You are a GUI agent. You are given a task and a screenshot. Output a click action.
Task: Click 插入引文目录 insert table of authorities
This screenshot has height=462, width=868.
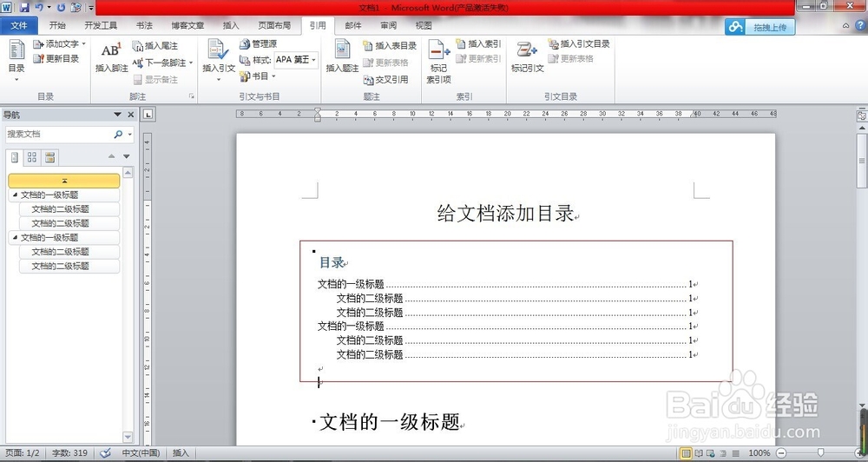pyautogui.click(x=579, y=43)
